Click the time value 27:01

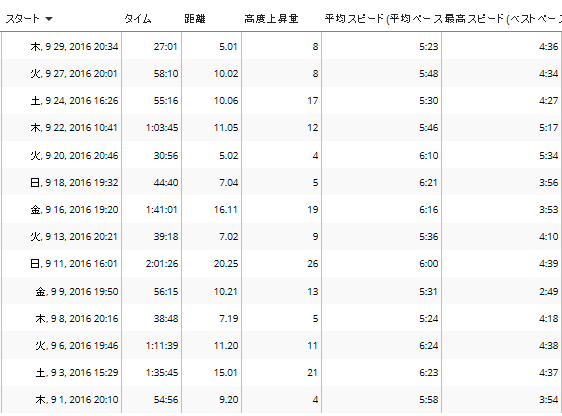(x=166, y=47)
